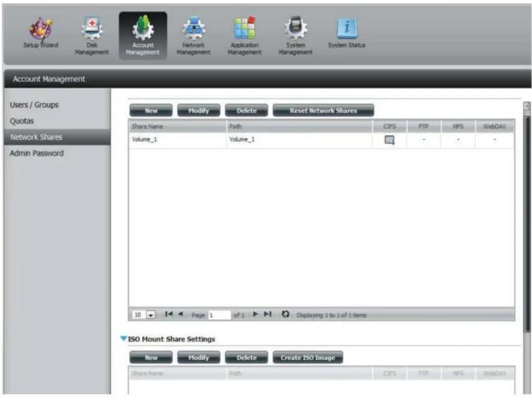532x398 pixels.
Task: Click Delete under ISO Mount Share Settings
Action: [x=246, y=358]
